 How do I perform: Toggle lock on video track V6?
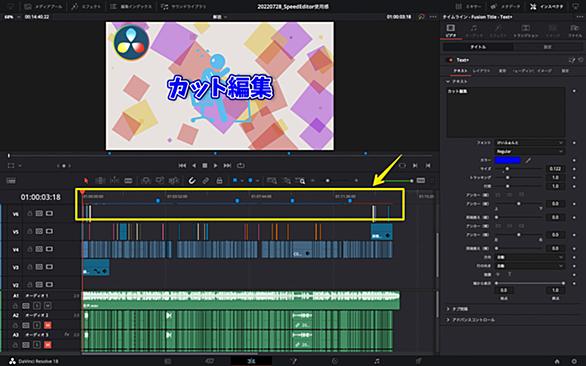click(30, 213)
